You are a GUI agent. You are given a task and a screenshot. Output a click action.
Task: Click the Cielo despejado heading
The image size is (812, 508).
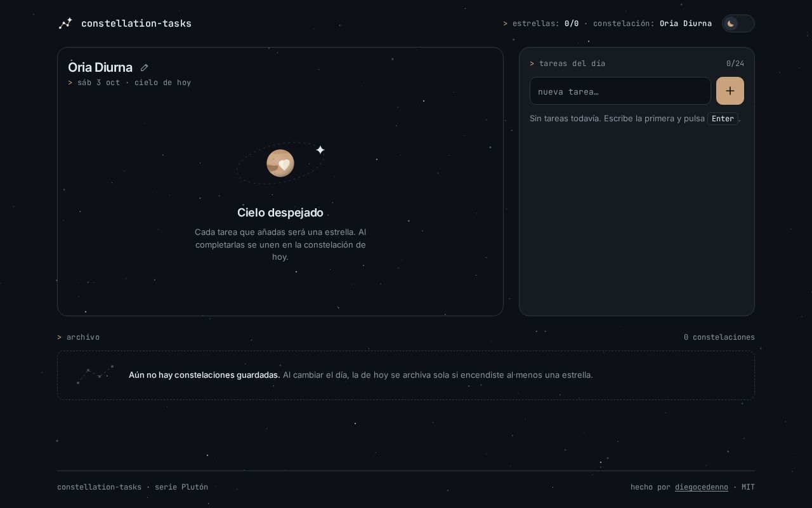tap(280, 213)
